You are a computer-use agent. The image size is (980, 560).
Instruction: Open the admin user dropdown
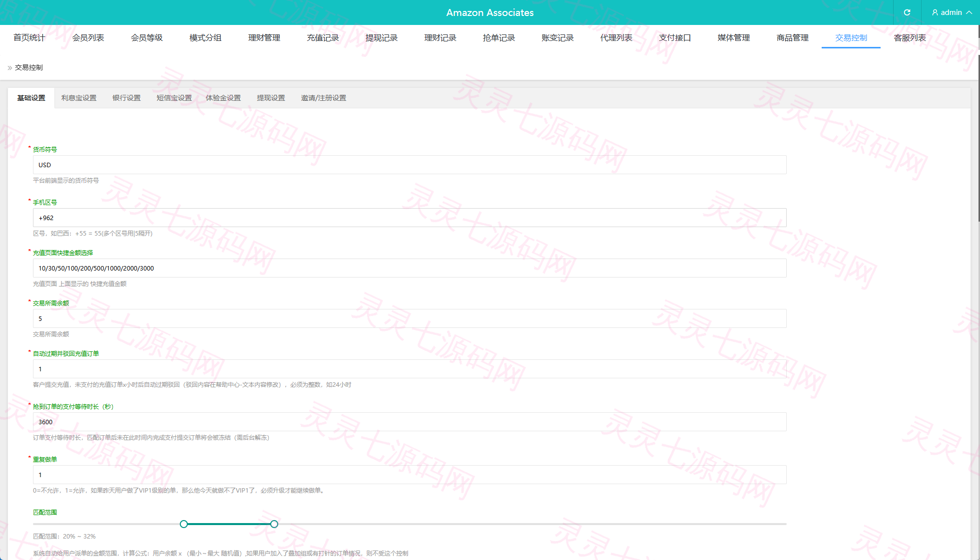[952, 12]
